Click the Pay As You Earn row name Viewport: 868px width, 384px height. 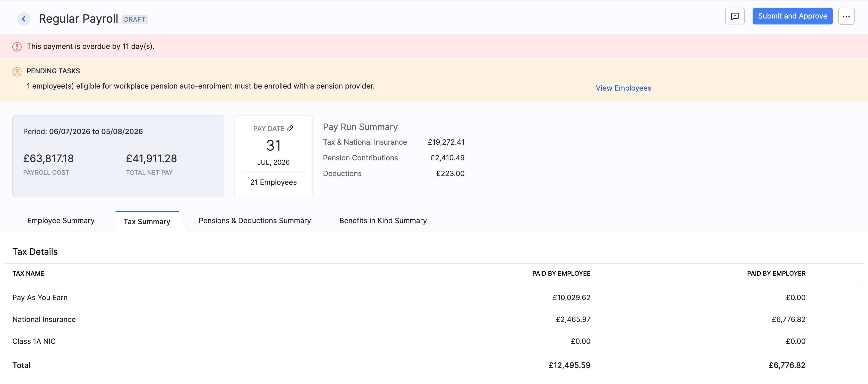pyautogui.click(x=40, y=298)
